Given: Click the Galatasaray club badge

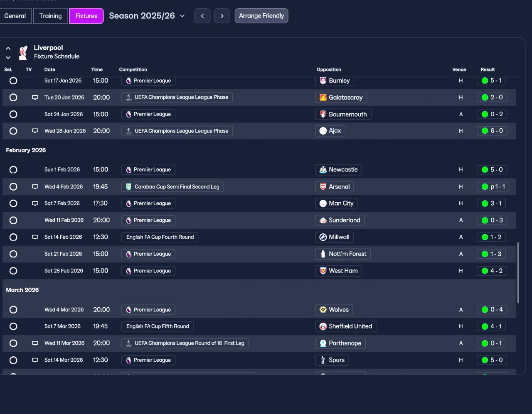Looking at the screenshot, I should (323, 98).
